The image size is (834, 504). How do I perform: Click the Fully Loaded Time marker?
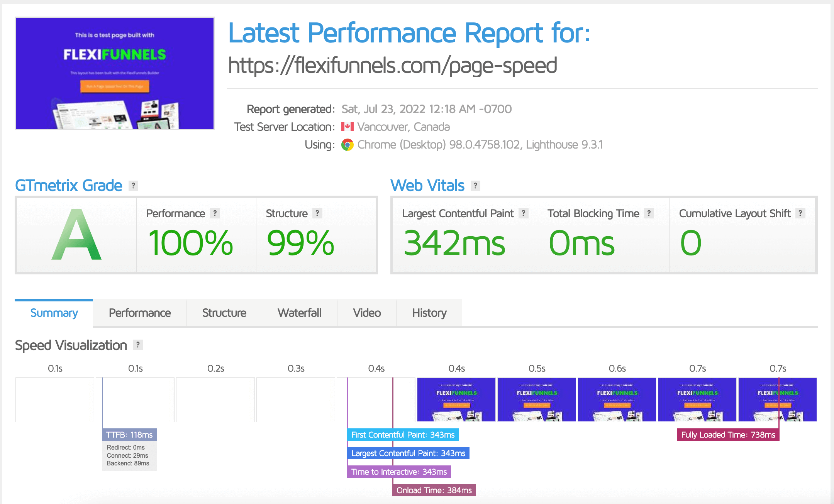(x=728, y=435)
